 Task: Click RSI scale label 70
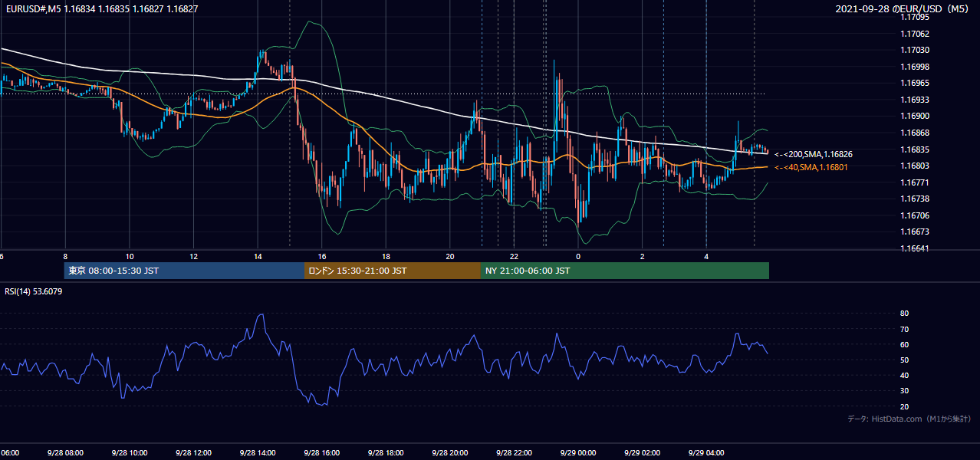point(905,329)
